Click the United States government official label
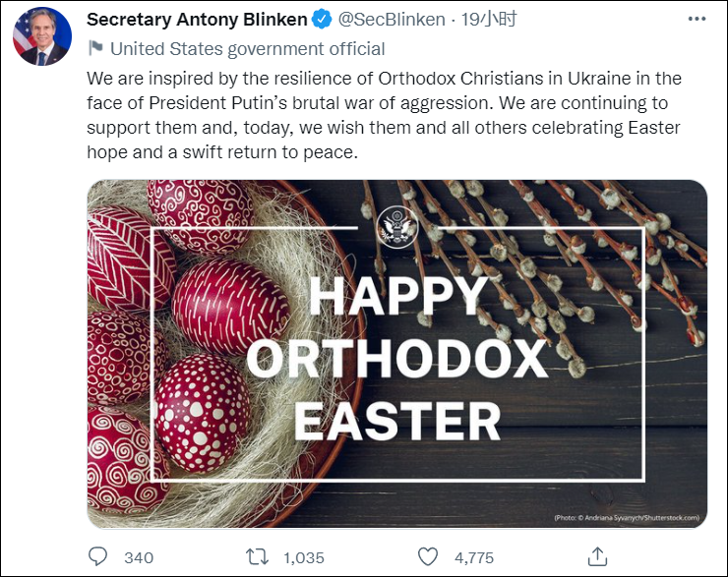Screen dimensions: 728x577 pos(247,48)
